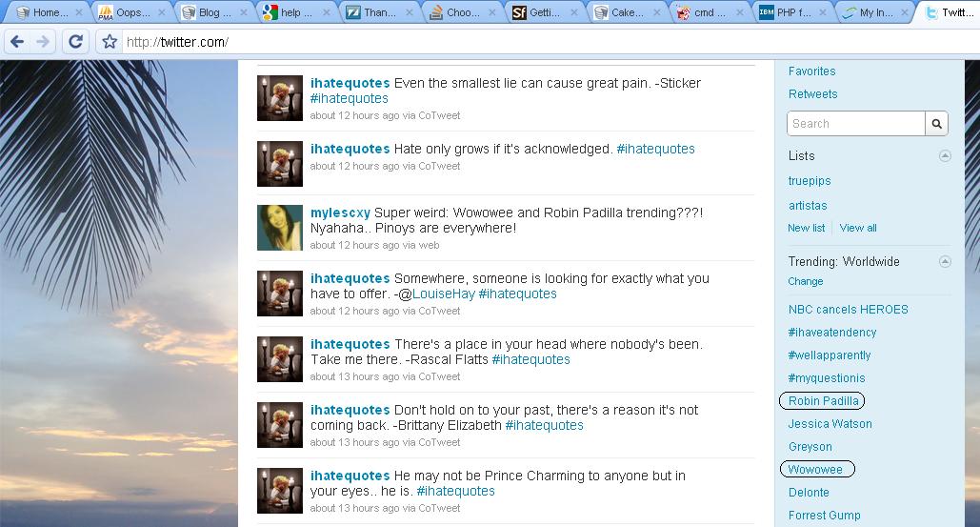
Task: Collapse the Lists section
Action: [x=945, y=156]
